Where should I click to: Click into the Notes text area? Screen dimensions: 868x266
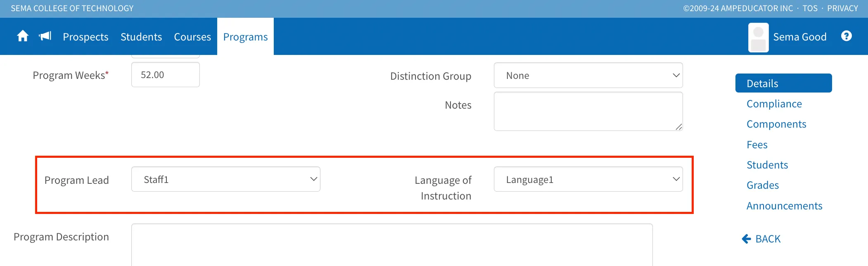pyautogui.click(x=588, y=111)
